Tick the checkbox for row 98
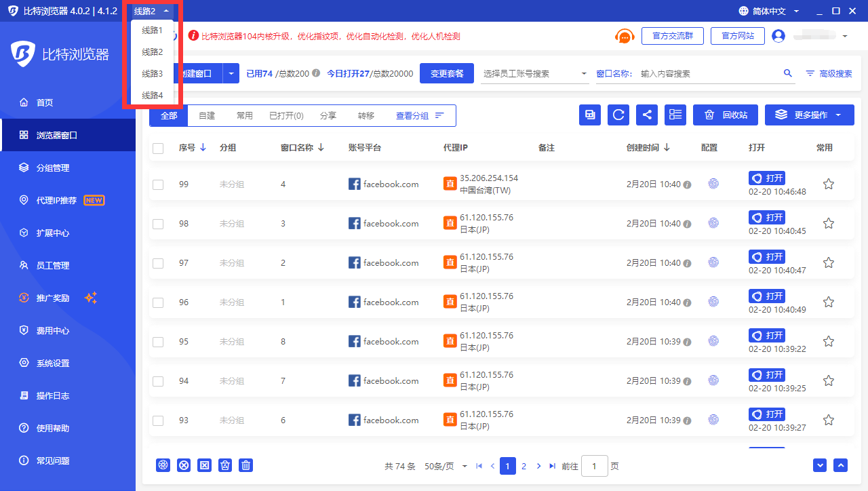 (158, 224)
